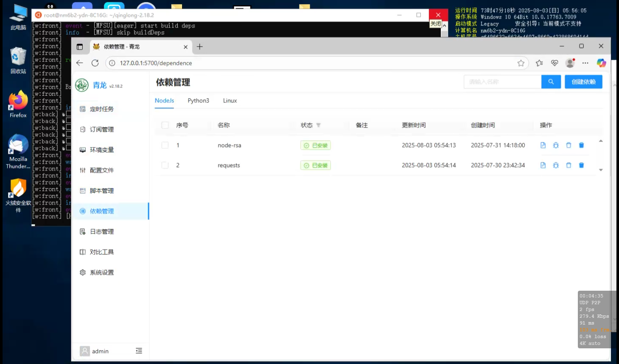Open 定时任务 in the sidebar
Viewport: 619px width, 364px height.
coord(101,109)
